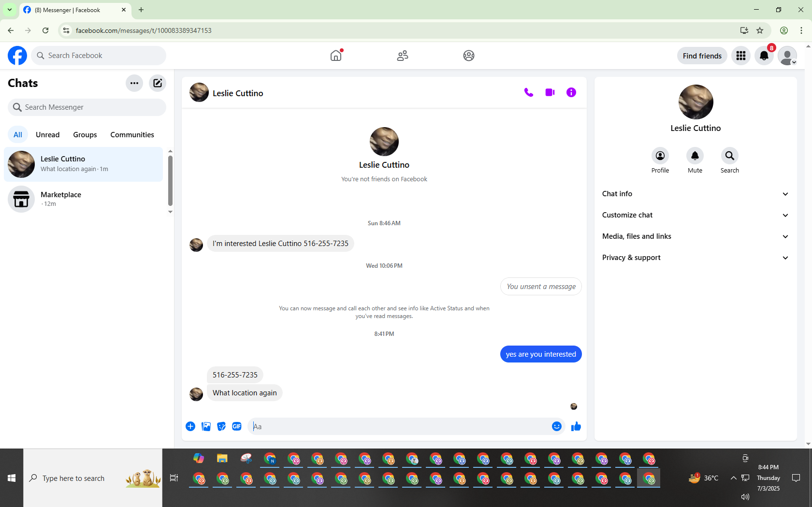Open the emoji picker in message box
The image size is (812, 507).
pyautogui.click(x=557, y=426)
